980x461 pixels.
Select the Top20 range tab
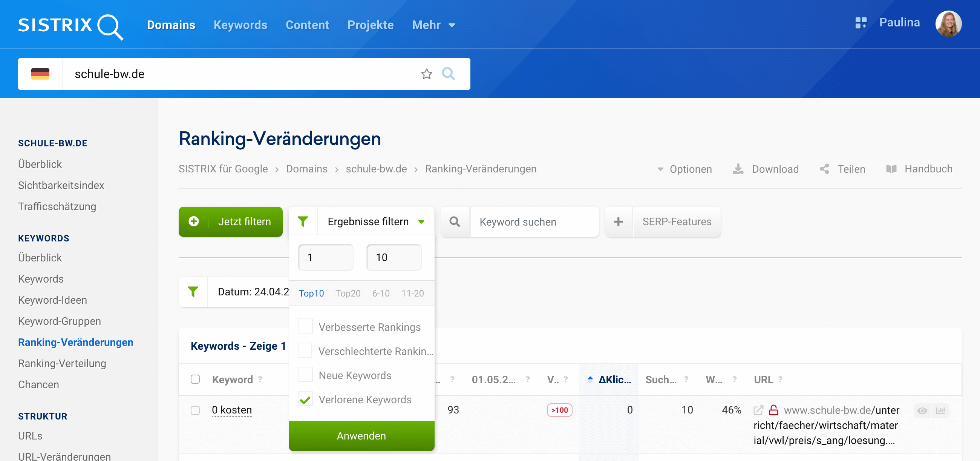[x=348, y=293]
